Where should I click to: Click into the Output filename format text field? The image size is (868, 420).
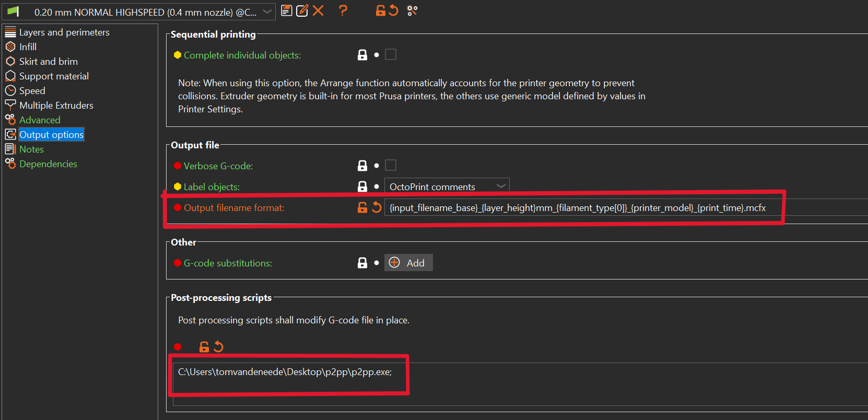626,207
